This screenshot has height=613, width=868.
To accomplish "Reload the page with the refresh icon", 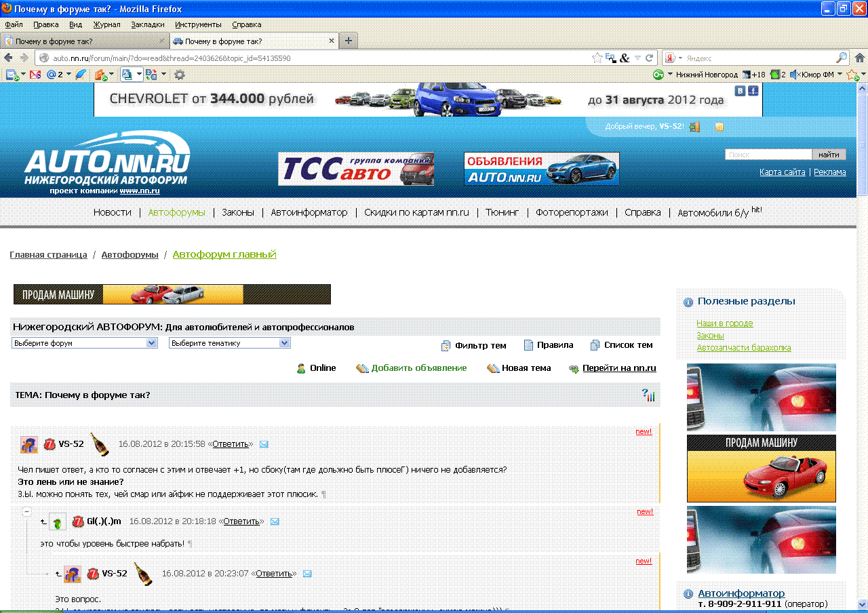I will [x=649, y=58].
